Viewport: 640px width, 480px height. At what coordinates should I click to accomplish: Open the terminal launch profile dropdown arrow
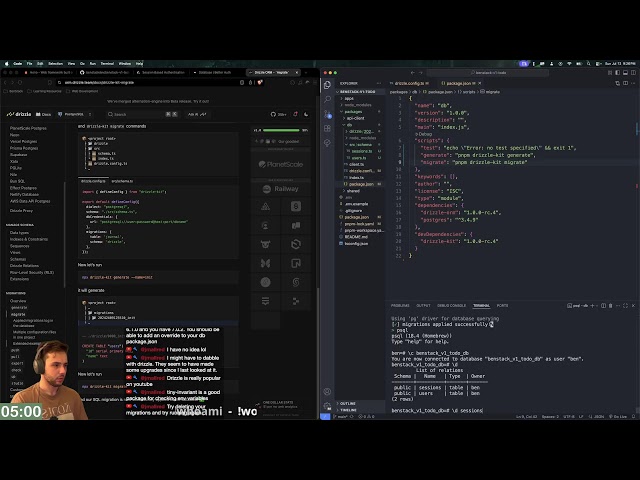(x=597, y=305)
